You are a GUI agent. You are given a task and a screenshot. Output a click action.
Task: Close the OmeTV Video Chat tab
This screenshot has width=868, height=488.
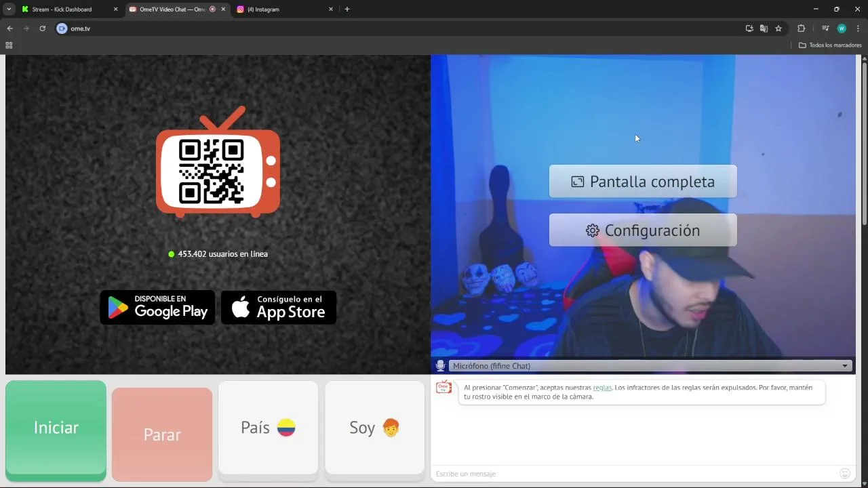tap(223, 9)
